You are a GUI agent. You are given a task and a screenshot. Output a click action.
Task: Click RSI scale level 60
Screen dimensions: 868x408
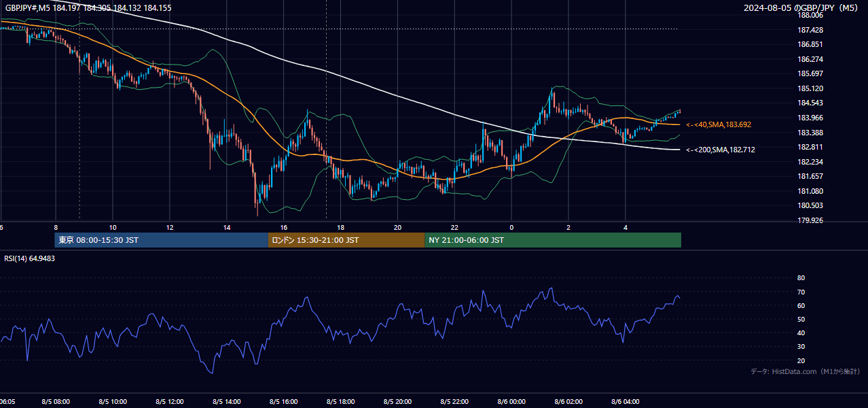801,305
